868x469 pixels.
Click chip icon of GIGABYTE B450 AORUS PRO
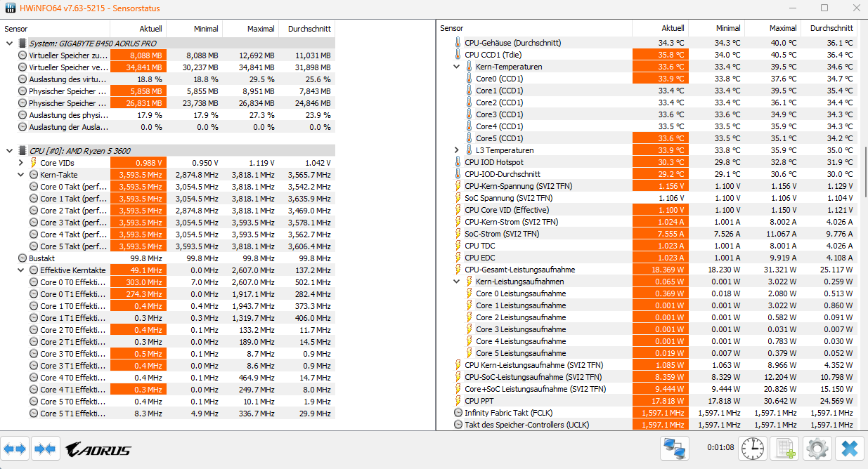22,43
